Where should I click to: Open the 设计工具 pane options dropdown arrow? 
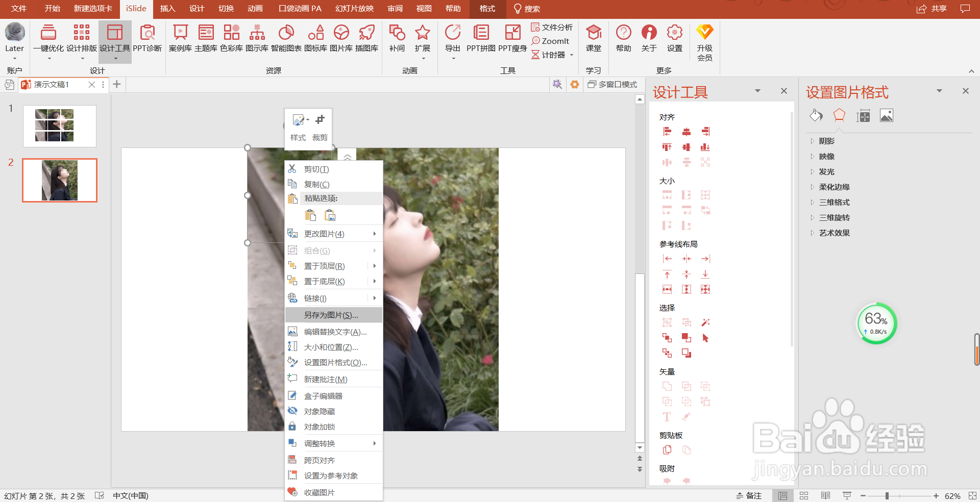pos(757,91)
